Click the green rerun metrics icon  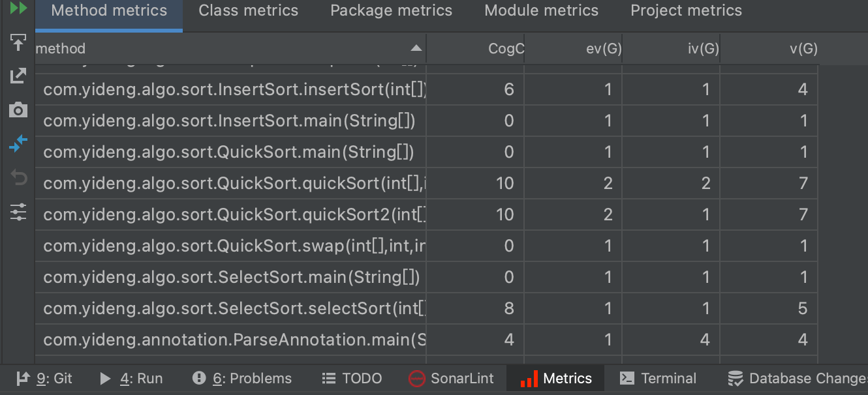point(18,9)
